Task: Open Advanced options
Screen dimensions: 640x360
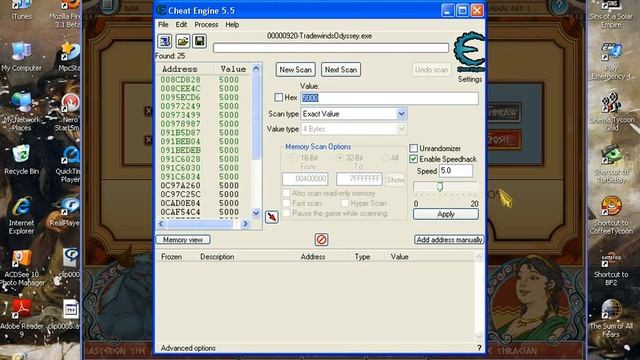Action: (x=188, y=348)
